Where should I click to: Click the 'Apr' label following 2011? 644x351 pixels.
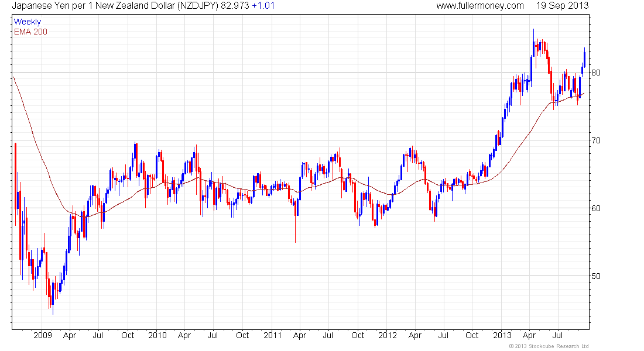pos(300,336)
